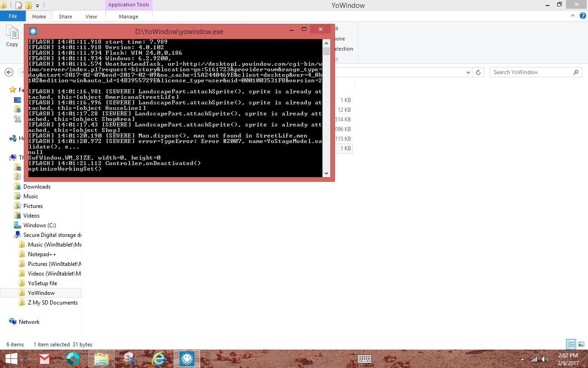The height and width of the screenshot is (368, 588).
Task: Open the Manage ribbon tab
Action: point(129,17)
